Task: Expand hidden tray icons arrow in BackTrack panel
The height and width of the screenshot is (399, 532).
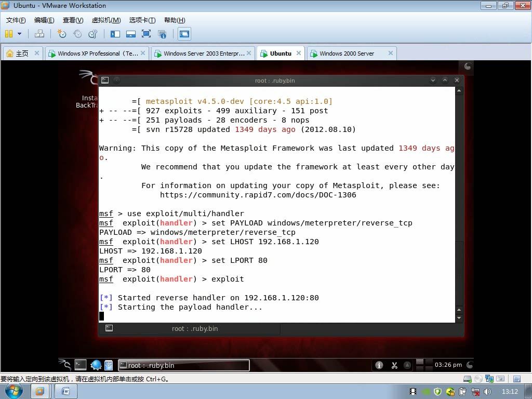Action: coord(407,365)
